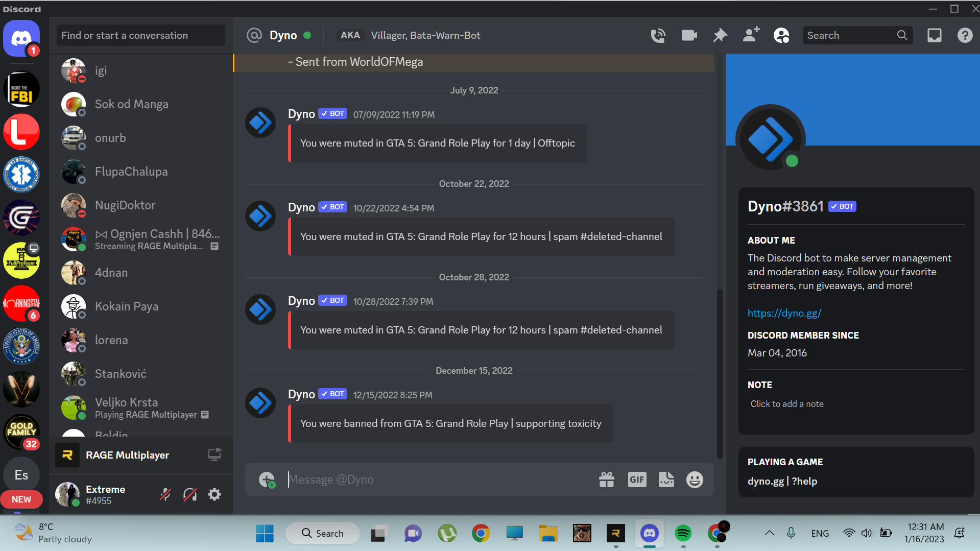This screenshot has width=980, height=551.
Task: Open the G logo server
Action: (21, 218)
